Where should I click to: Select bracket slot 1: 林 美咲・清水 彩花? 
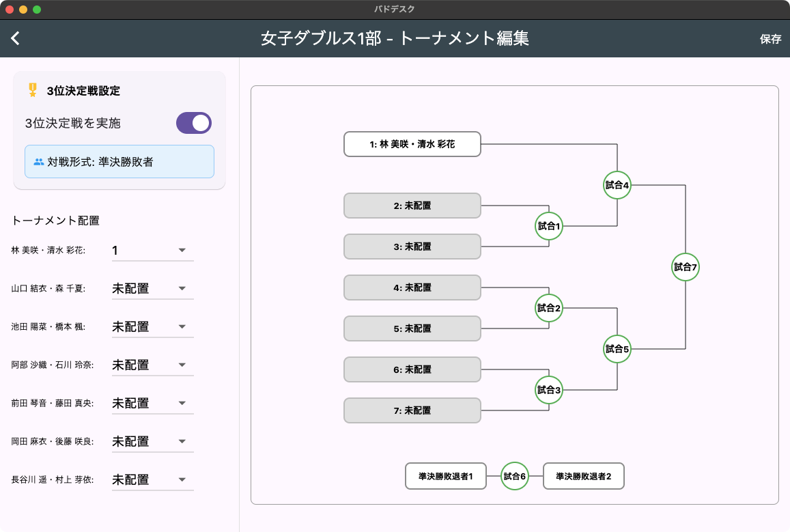412,145
